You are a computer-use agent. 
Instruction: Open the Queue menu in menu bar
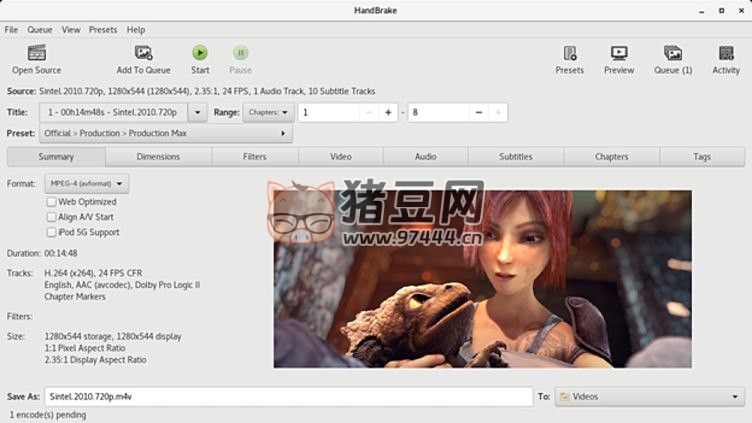click(x=40, y=30)
